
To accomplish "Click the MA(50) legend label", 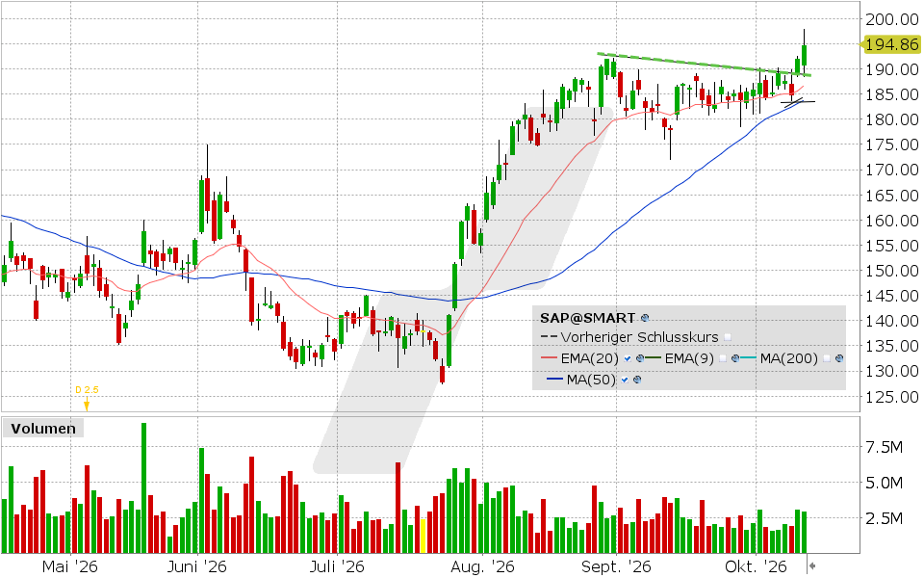I will pos(591,380).
